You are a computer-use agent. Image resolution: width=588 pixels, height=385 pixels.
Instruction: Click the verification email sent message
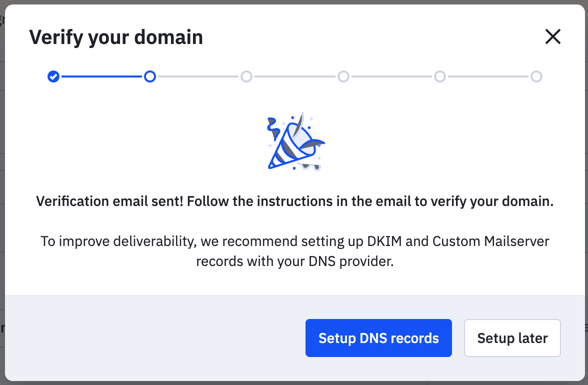pos(294,201)
